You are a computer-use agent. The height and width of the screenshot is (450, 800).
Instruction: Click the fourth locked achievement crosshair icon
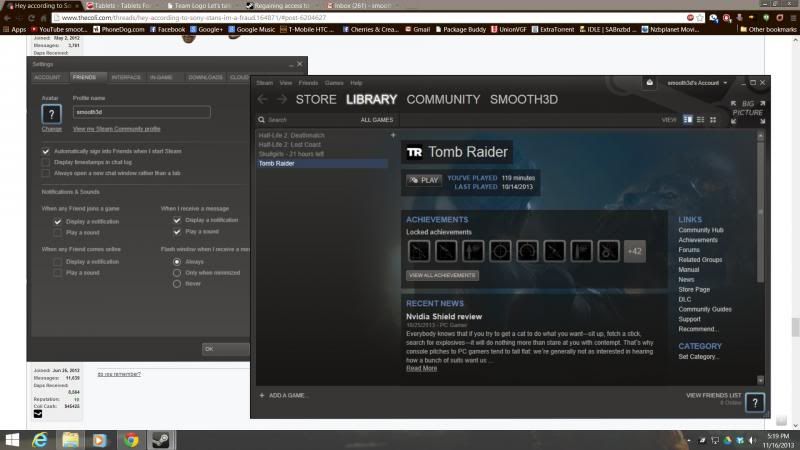pos(500,251)
